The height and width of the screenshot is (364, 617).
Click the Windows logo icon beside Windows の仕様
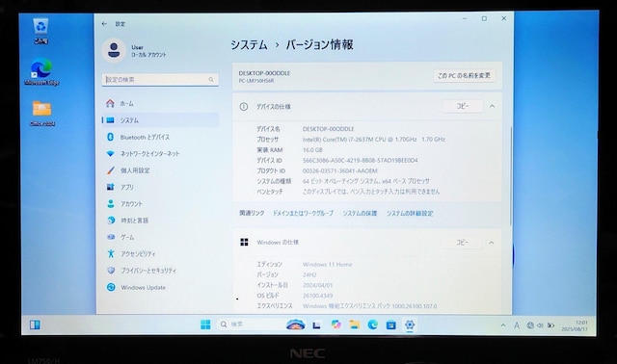pos(244,242)
